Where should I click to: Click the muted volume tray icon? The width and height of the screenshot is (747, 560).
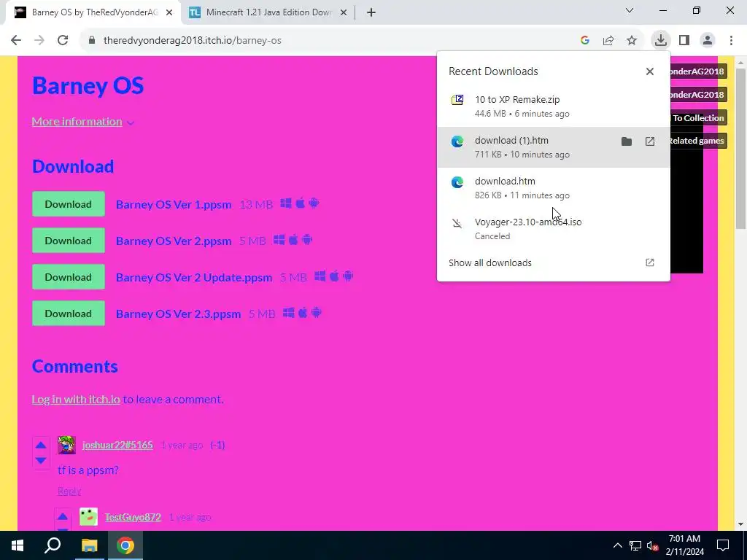653,545
